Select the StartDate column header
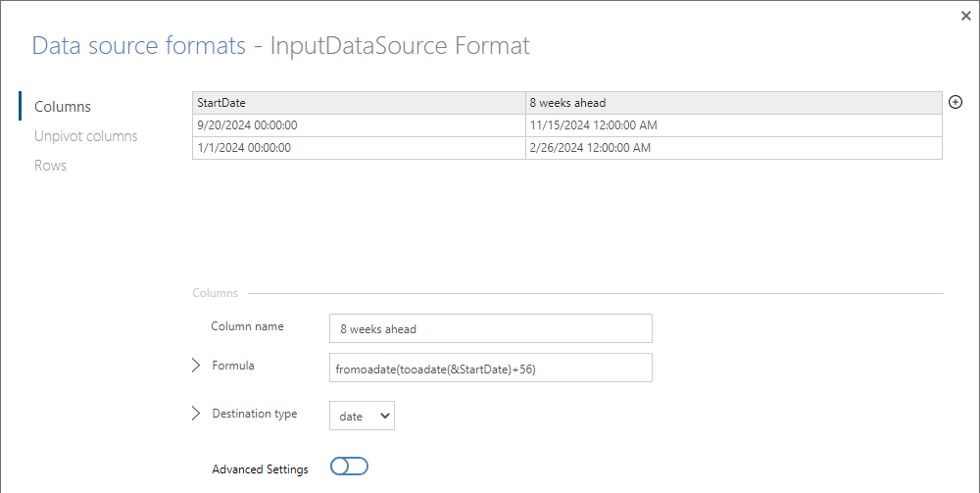 point(359,103)
